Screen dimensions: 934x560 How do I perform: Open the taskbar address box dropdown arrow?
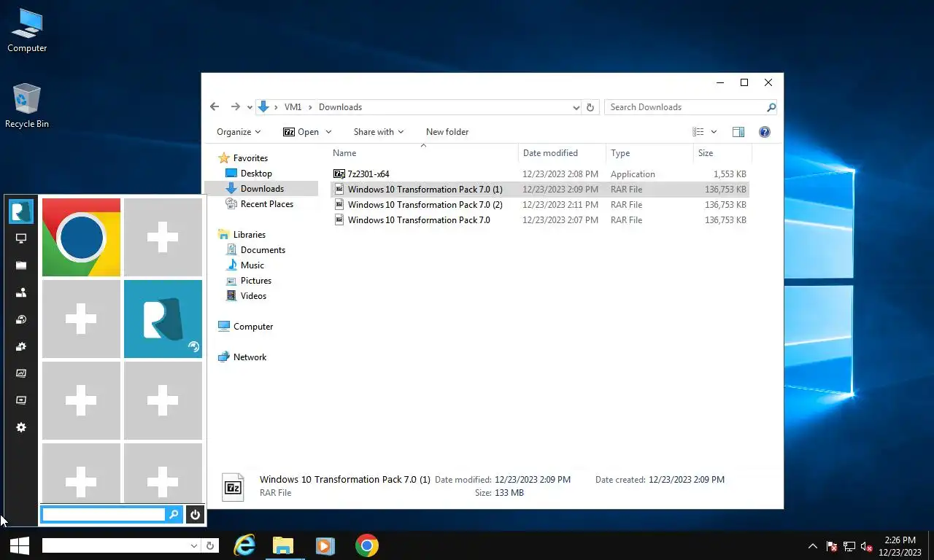[194, 545]
